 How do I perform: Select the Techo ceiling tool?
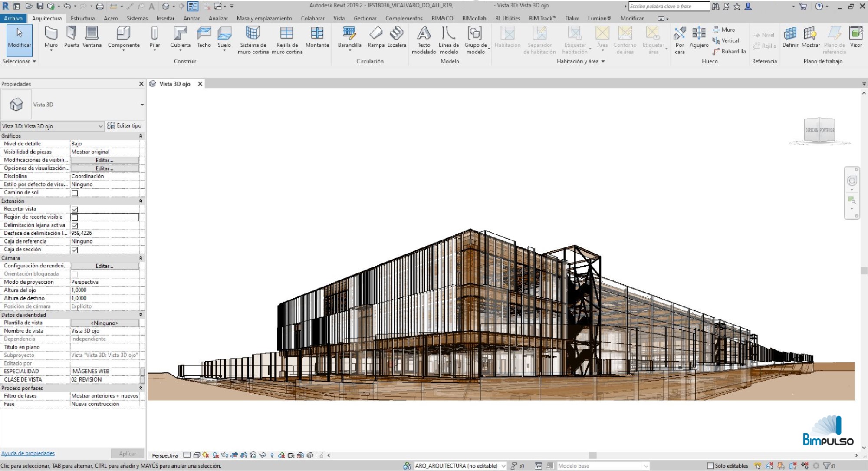click(x=204, y=37)
